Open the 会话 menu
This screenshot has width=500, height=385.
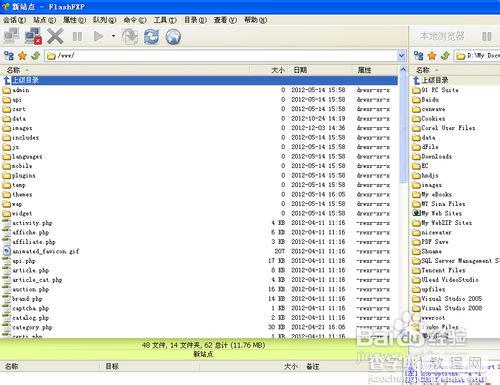[x=14, y=20]
